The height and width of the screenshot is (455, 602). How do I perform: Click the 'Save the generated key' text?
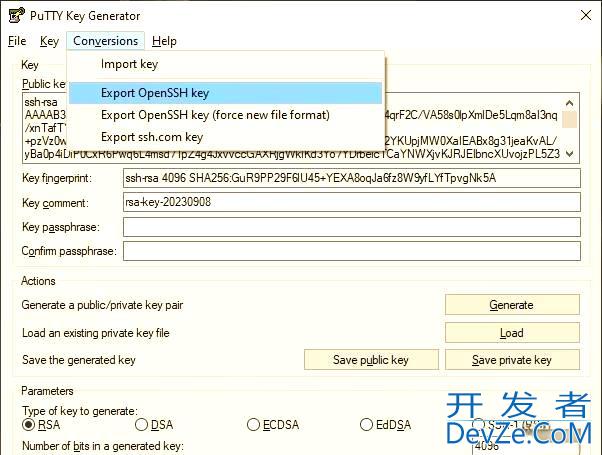click(x=79, y=360)
